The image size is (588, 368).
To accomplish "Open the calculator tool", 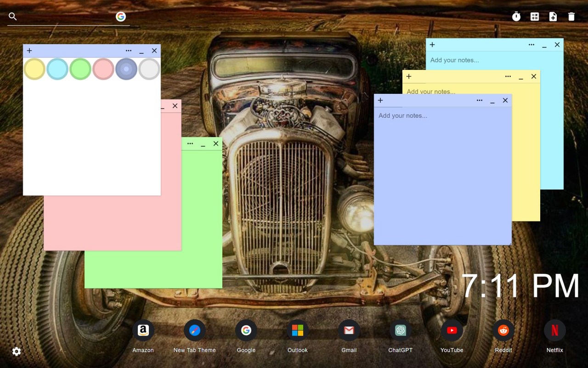I will pos(535,17).
